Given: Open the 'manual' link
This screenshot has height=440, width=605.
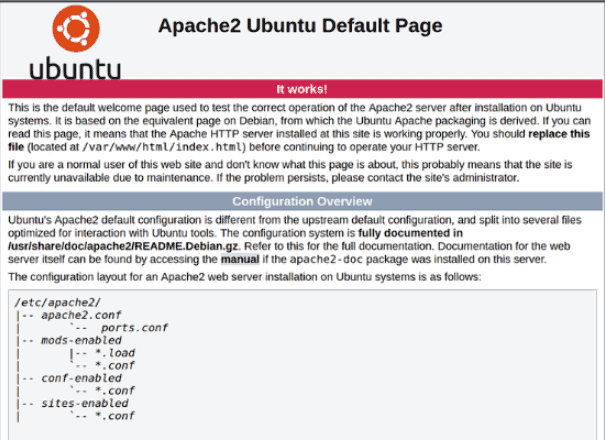Looking at the screenshot, I should click(240, 259).
